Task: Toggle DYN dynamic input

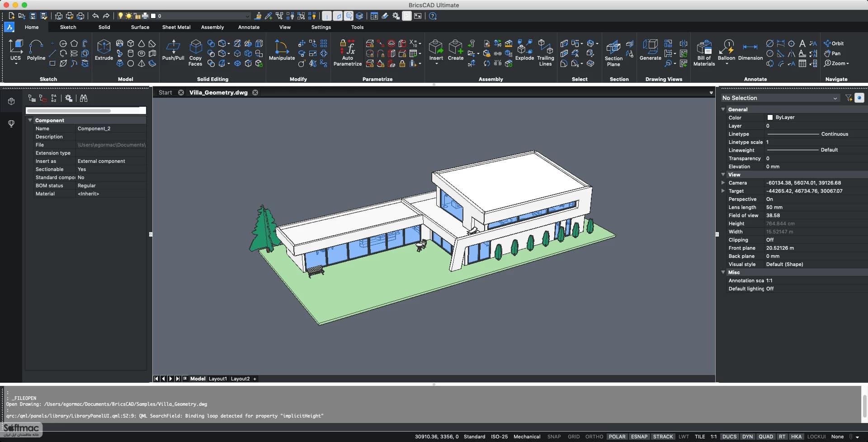Action: [x=747, y=437]
